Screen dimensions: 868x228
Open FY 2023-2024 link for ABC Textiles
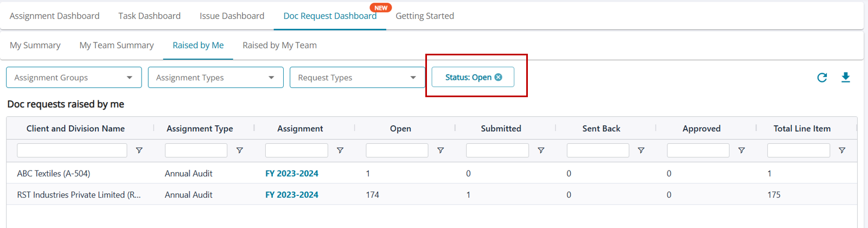pos(292,174)
